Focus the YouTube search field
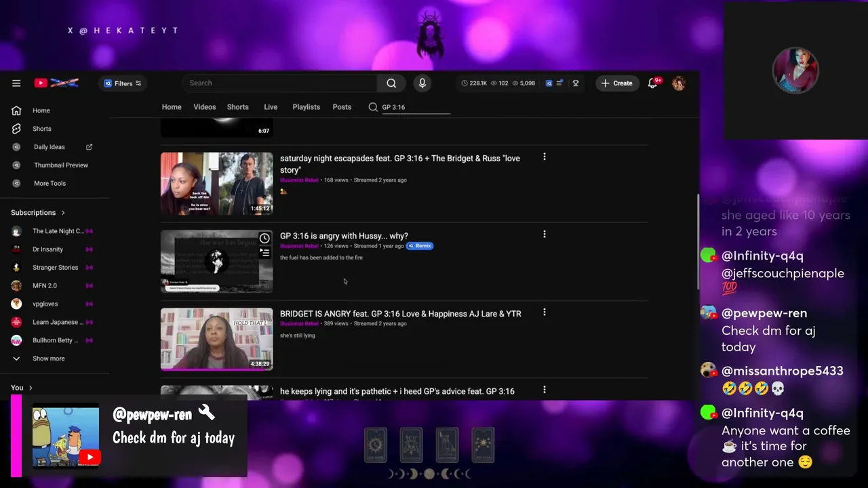Screen dimensions: 868x488 279,83
